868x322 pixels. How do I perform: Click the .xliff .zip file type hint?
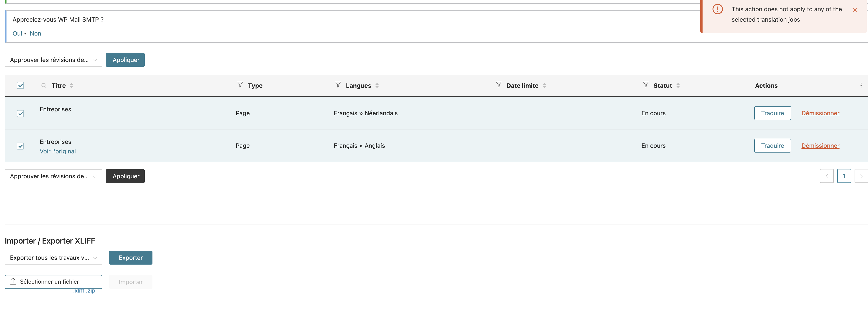[x=84, y=291]
